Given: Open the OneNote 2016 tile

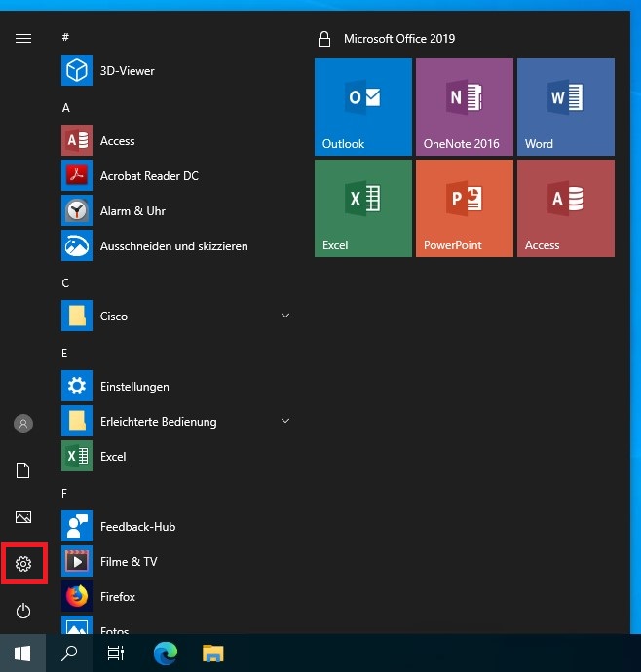Looking at the screenshot, I should (x=464, y=107).
